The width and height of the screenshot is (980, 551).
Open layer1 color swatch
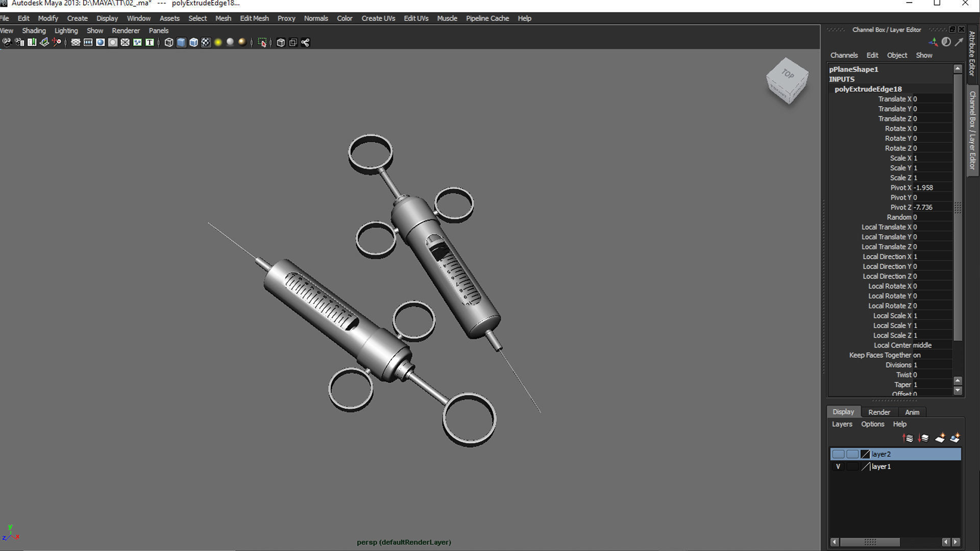click(x=865, y=466)
